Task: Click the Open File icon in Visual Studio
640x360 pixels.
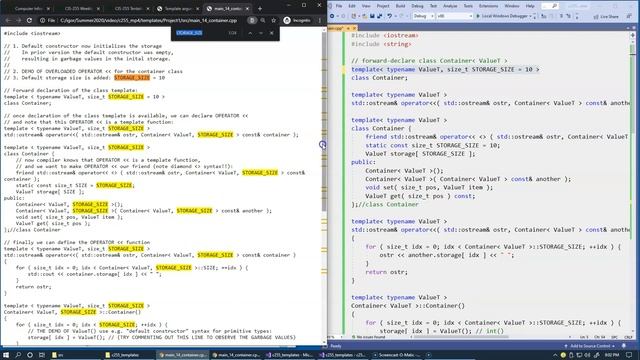Action: [364, 16]
